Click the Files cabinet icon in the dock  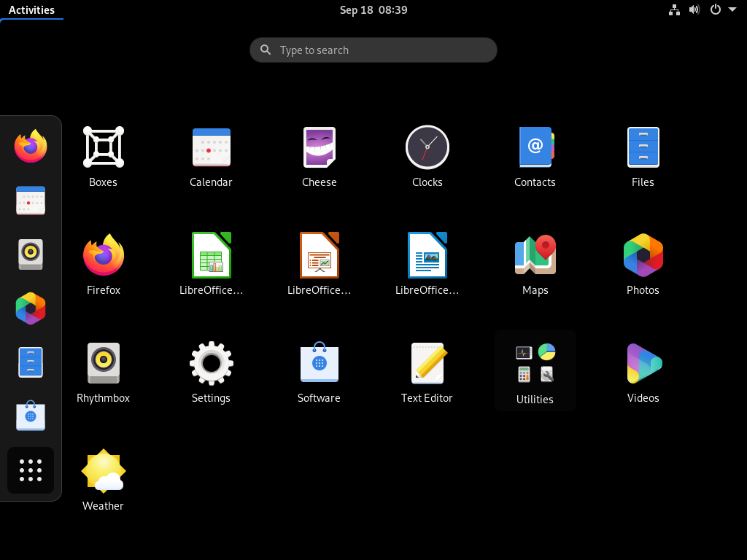pos(31,362)
